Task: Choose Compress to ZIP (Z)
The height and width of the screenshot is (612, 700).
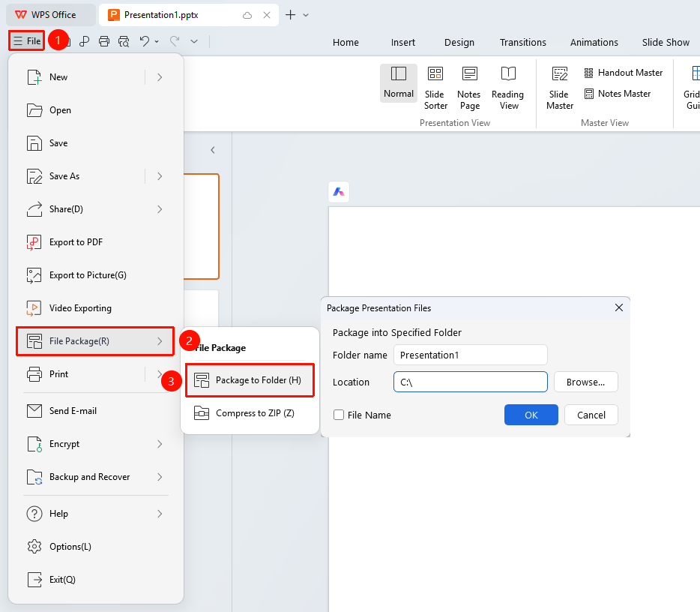Action: click(250, 413)
